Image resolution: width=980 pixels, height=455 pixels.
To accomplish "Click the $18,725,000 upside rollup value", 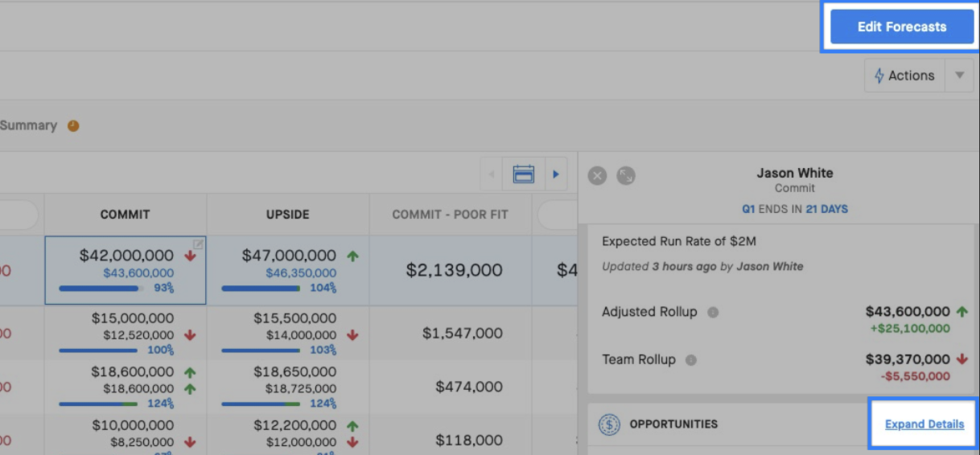I will tap(301, 388).
